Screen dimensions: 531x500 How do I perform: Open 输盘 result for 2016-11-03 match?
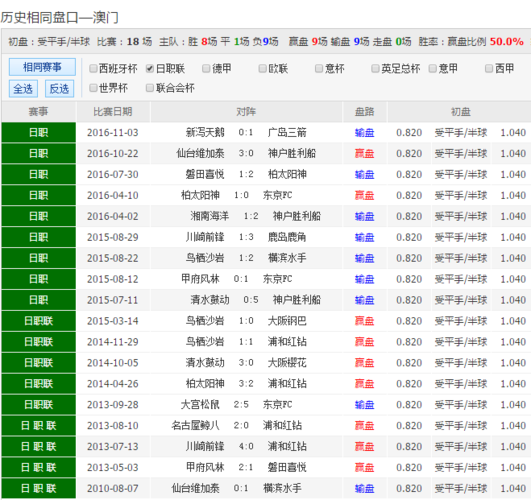click(x=365, y=133)
